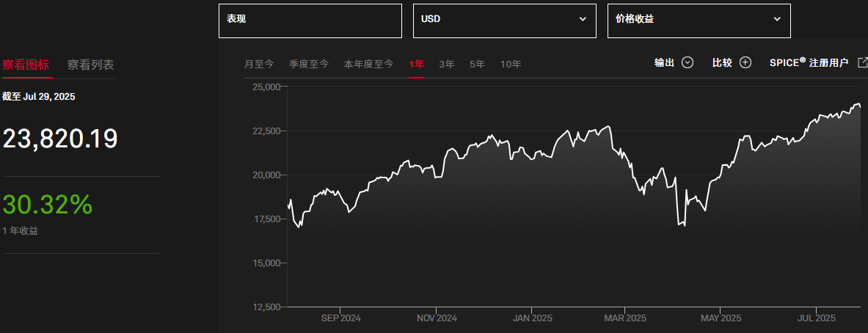Select the 3年 time range

[x=447, y=64]
